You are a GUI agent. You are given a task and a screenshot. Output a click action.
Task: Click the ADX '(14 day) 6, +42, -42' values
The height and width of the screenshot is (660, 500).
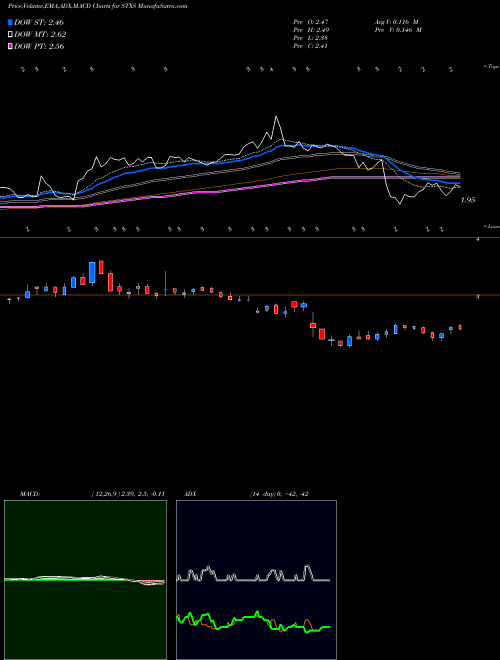tap(279, 494)
